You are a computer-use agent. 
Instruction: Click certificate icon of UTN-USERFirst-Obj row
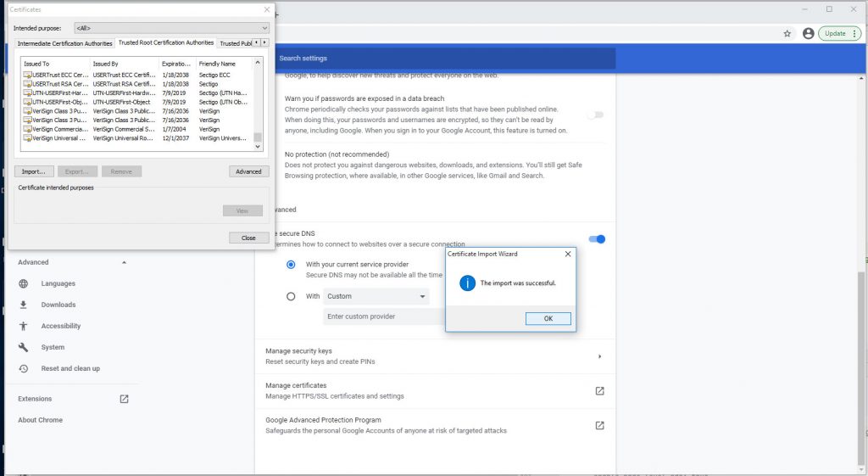pos(27,102)
